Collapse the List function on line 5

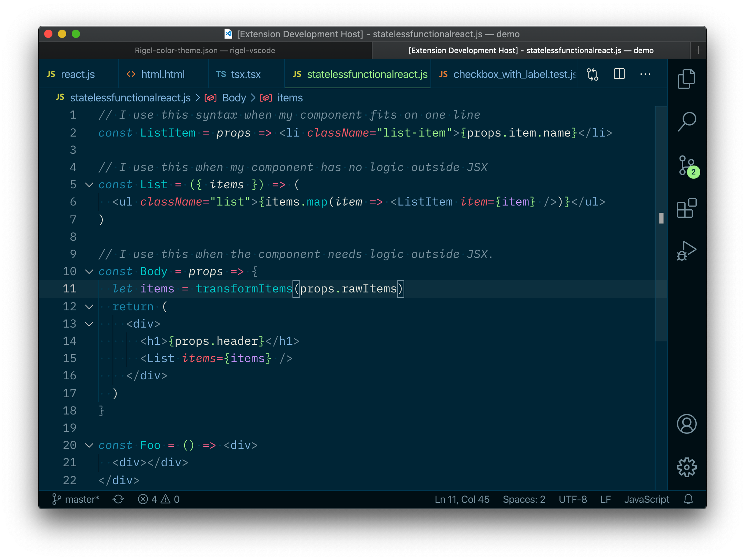point(89,185)
